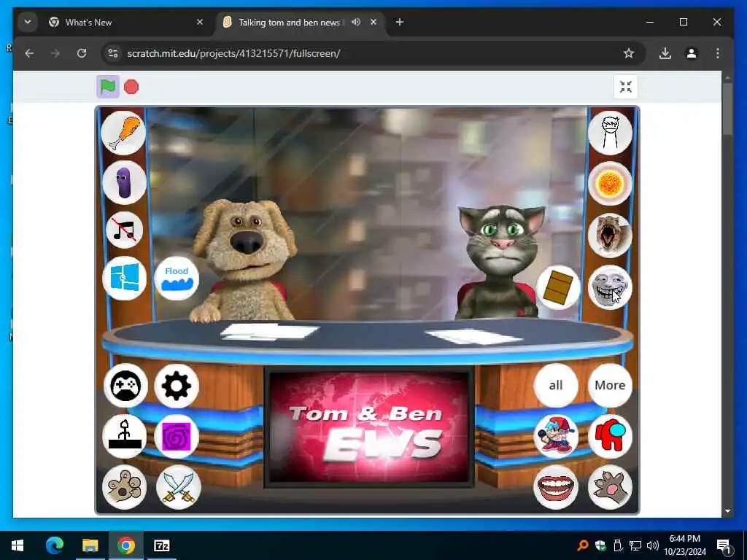Open File Explorer from the taskbar
The width and height of the screenshot is (747, 560).
[90, 545]
